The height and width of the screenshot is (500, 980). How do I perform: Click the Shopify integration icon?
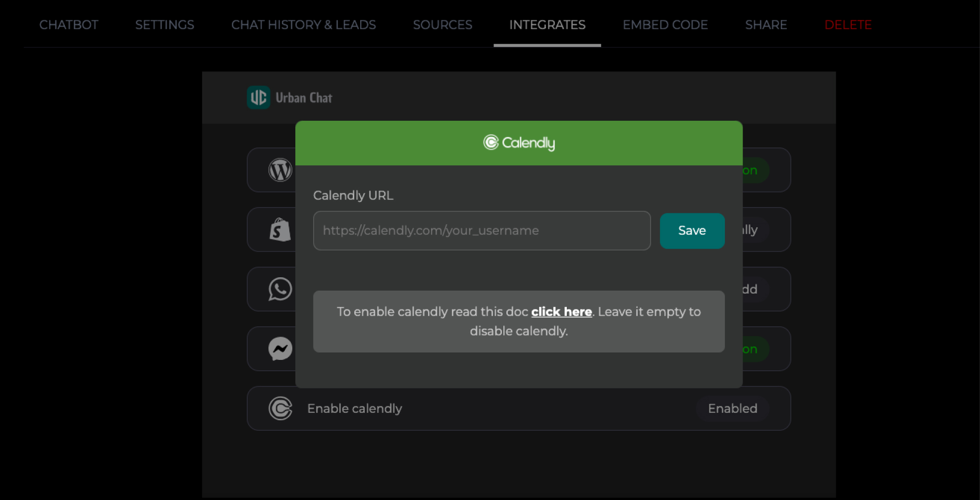coord(280,230)
